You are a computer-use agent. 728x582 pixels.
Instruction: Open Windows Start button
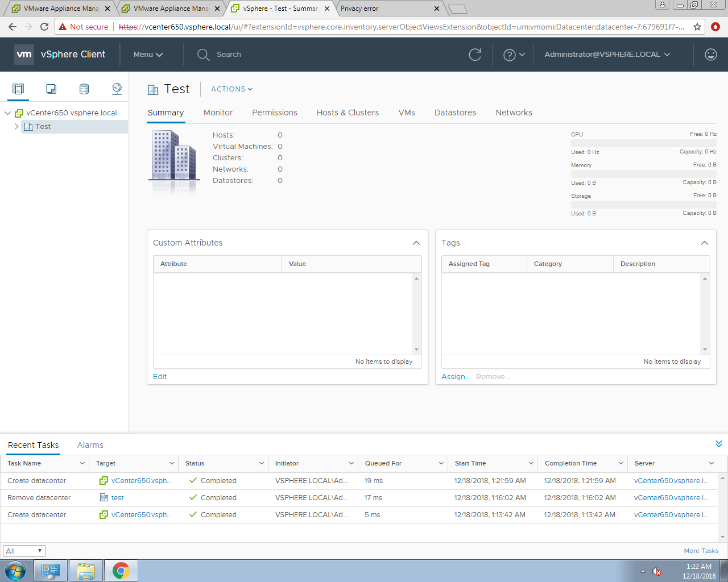tap(15, 571)
